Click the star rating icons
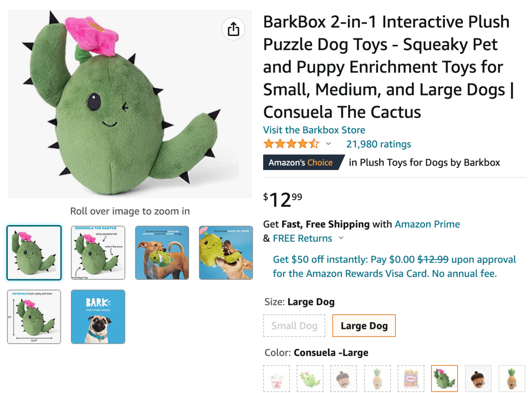Screen dimensions: 532x393 291,144
